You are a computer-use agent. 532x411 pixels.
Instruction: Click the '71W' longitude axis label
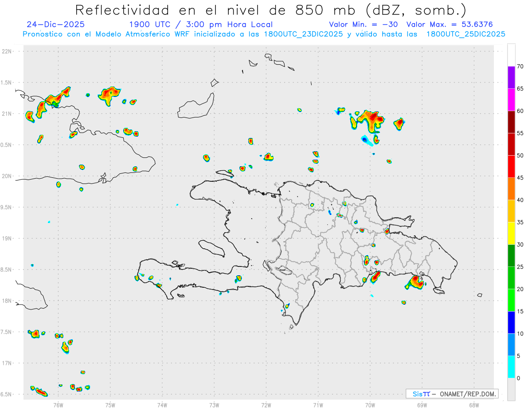[318, 405]
